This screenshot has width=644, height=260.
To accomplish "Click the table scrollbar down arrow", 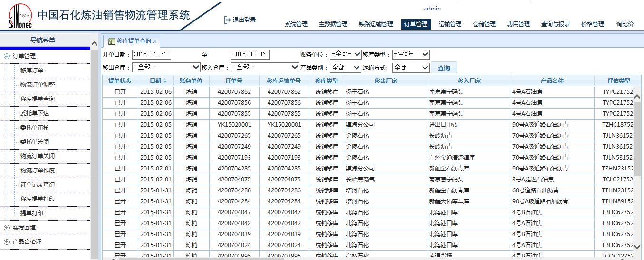I will pos(637,246).
